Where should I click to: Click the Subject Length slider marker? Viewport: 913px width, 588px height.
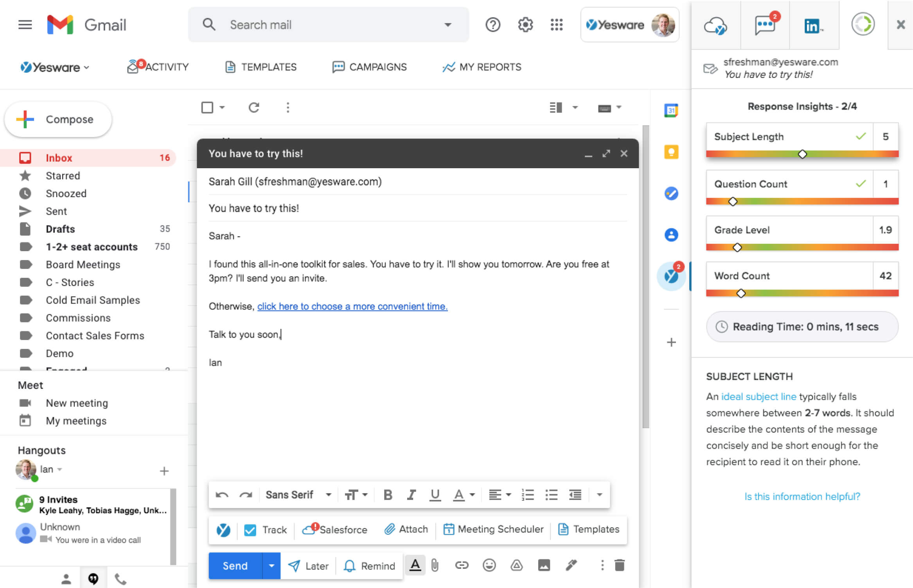click(802, 154)
